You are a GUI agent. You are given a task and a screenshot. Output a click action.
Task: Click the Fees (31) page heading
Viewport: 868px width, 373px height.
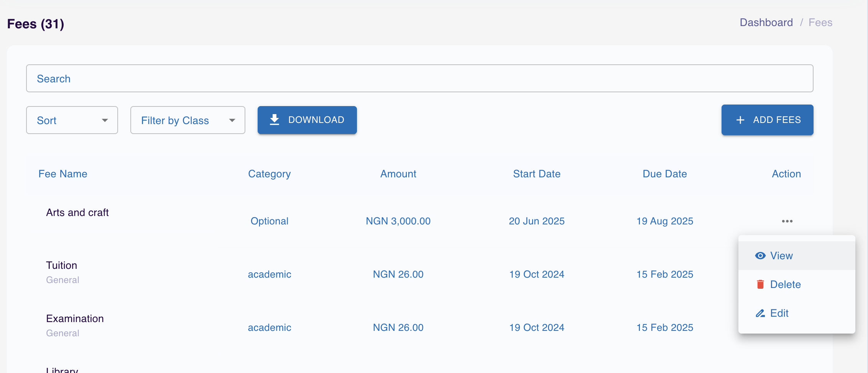click(x=36, y=24)
